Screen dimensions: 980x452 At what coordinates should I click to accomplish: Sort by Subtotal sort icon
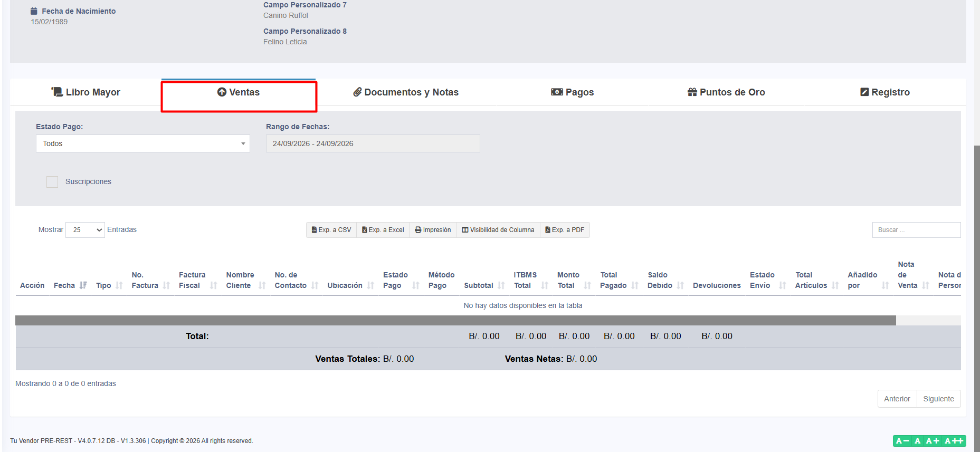501,285
